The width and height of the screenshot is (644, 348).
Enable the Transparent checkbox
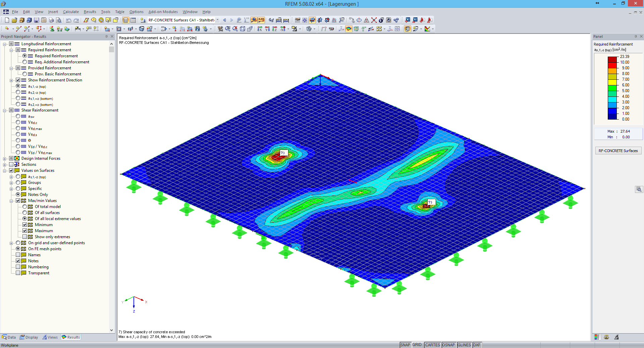(18, 273)
